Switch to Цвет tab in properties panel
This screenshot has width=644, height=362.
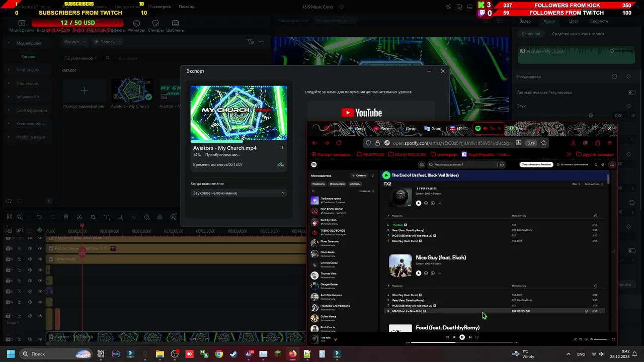[x=574, y=21]
